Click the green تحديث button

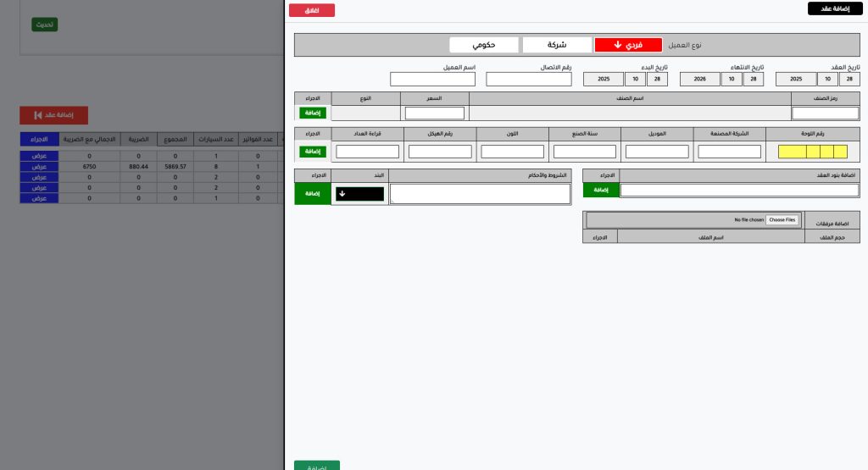coord(44,25)
